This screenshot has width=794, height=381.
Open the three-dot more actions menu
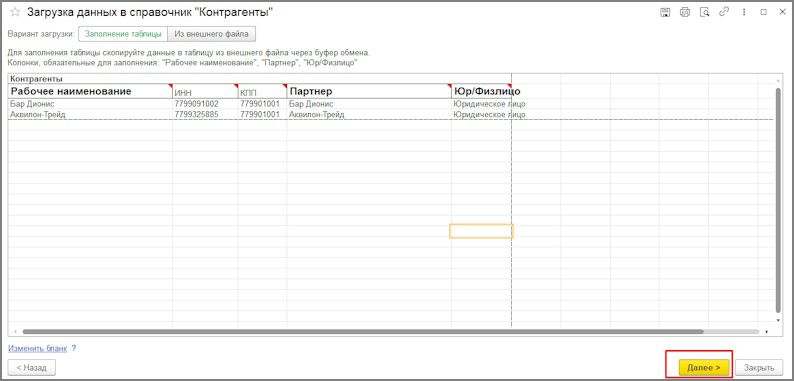(x=743, y=13)
